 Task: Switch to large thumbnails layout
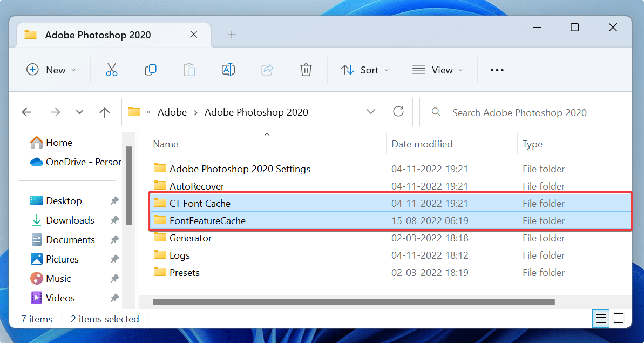tap(619, 318)
